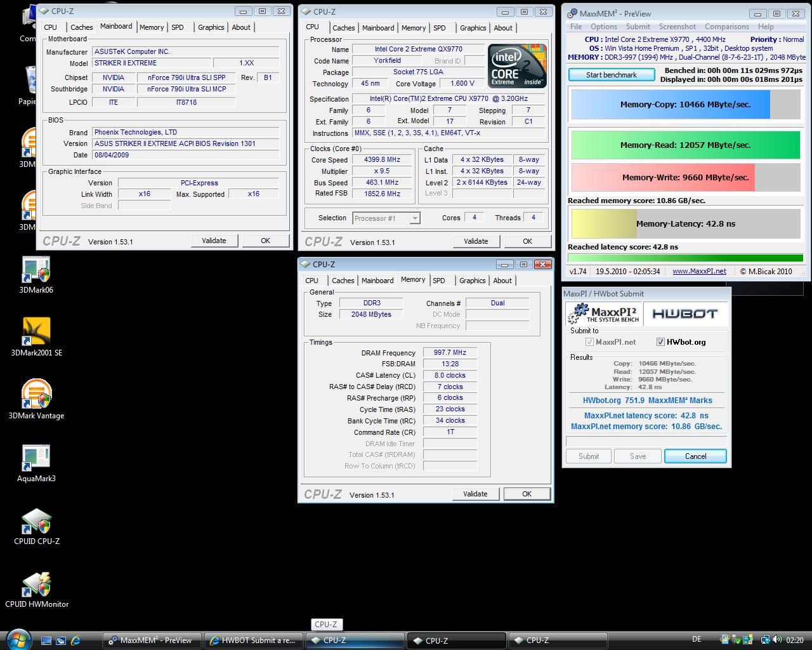
Task: Click Save in the HWbot Submit dialog
Action: click(x=638, y=456)
